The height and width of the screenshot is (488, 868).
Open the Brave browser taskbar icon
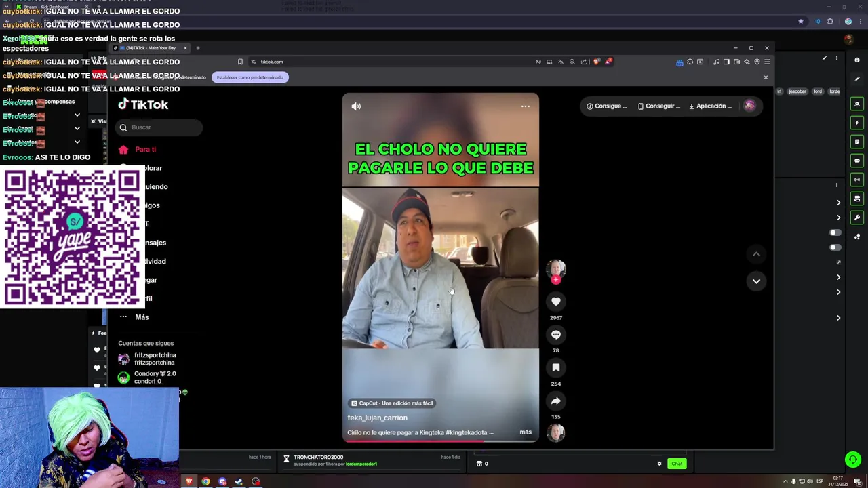189,481
